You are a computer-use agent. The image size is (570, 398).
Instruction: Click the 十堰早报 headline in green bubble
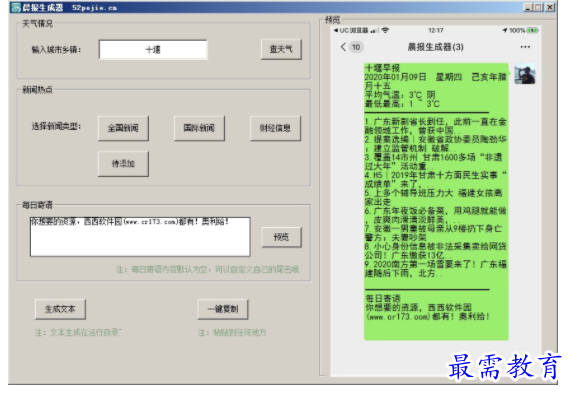(x=382, y=68)
